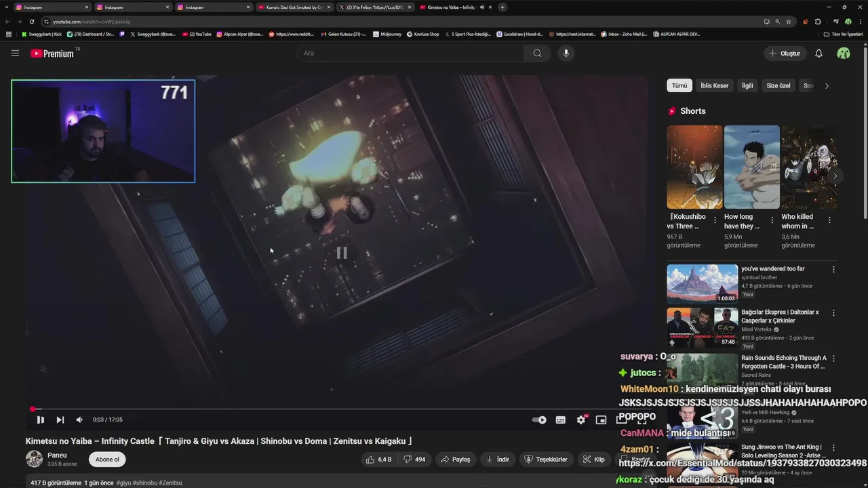868x488 pixels.
Task: Open the Rain Sounds Echoing Through video title
Action: pyautogui.click(x=784, y=362)
